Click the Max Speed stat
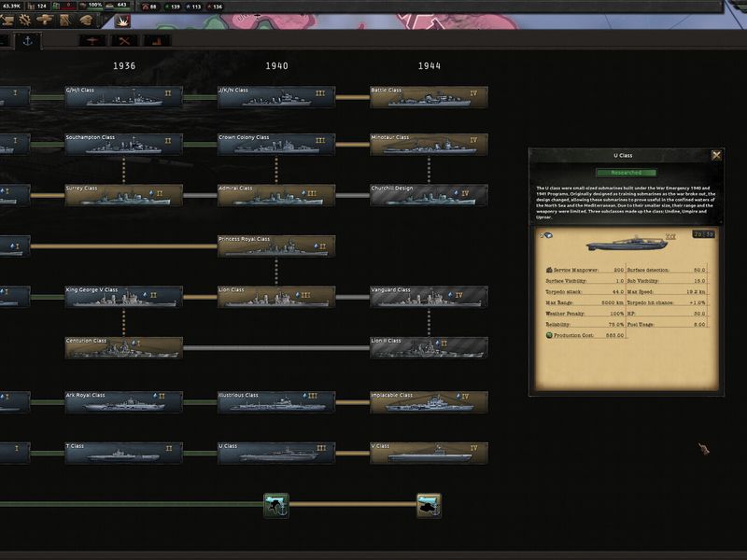747x560 pixels. point(667,292)
